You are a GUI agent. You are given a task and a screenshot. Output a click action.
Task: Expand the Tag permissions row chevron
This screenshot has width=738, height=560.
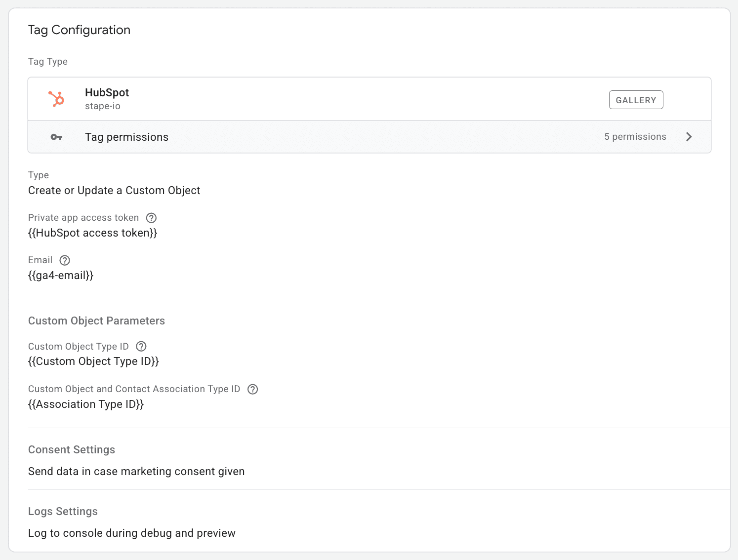tap(689, 137)
